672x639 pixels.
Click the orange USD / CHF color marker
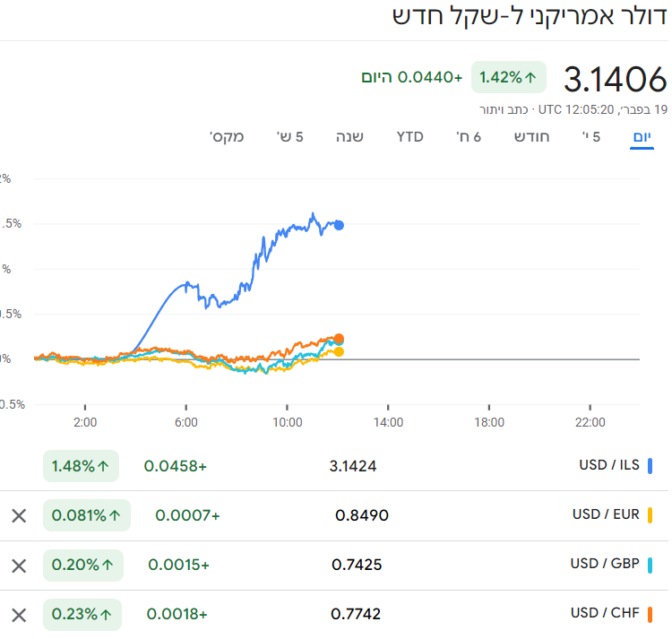click(x=650, y=615)
